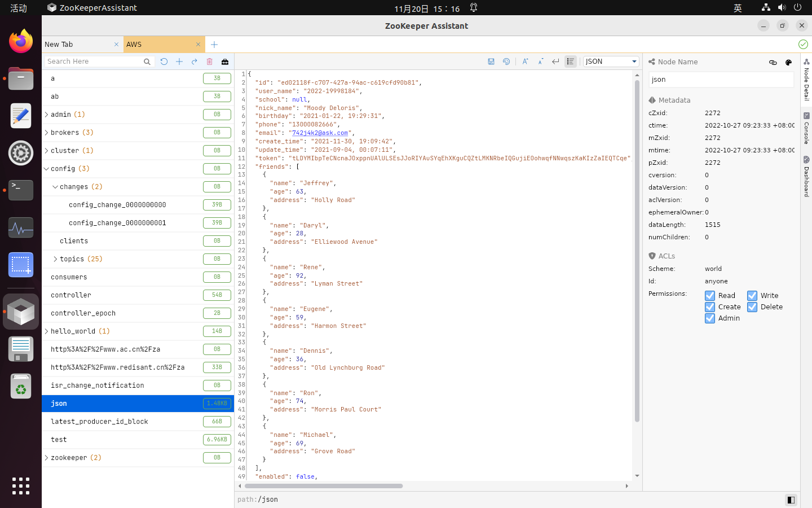Select the clients node
The image size is (812, 508).
138,241
